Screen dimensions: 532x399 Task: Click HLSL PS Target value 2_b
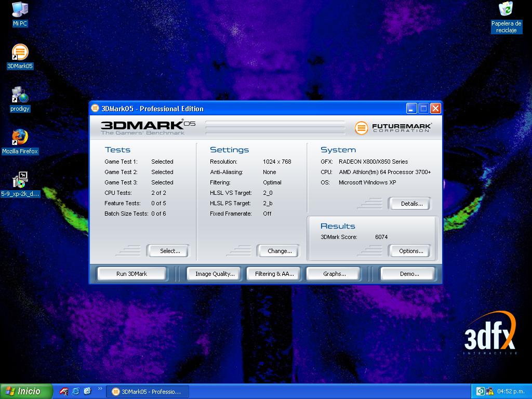(268, 203)
